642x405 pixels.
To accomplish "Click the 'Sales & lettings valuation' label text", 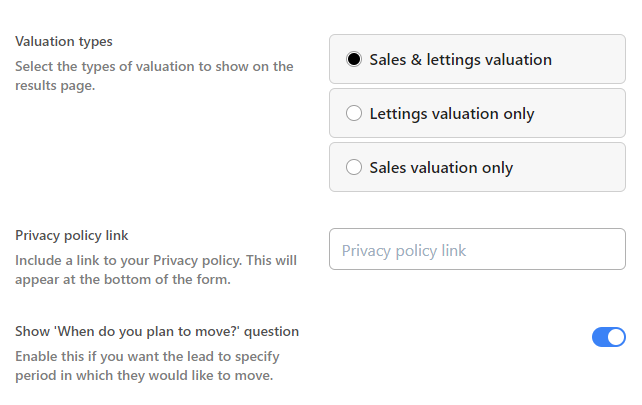I will [x=460, y=60].
